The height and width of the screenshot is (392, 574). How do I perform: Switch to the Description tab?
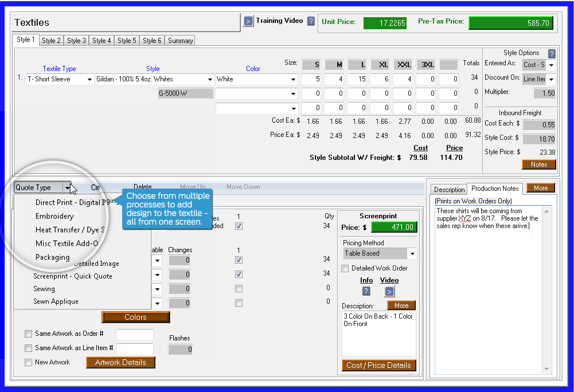coord(449,189)
